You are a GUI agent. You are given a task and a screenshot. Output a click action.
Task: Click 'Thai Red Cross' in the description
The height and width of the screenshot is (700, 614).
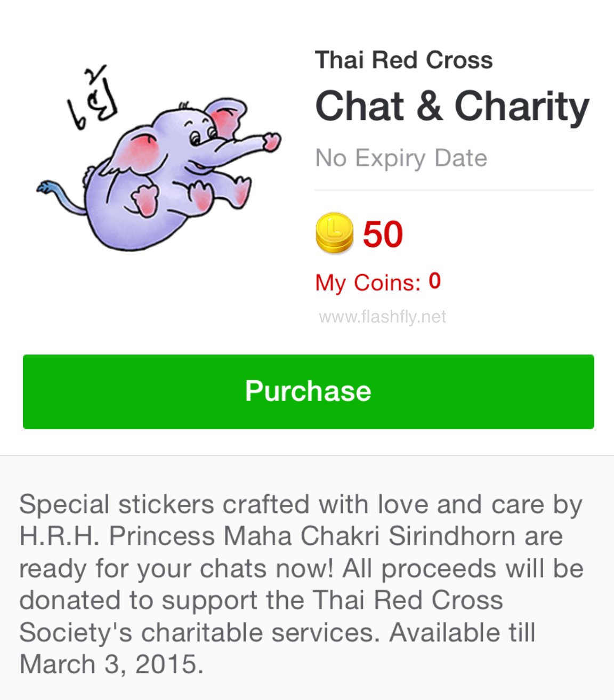[408, 600]
